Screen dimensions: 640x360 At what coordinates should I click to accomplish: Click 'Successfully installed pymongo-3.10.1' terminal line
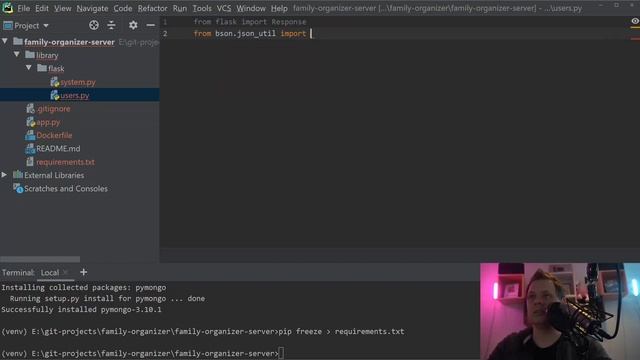pos(81,309)
